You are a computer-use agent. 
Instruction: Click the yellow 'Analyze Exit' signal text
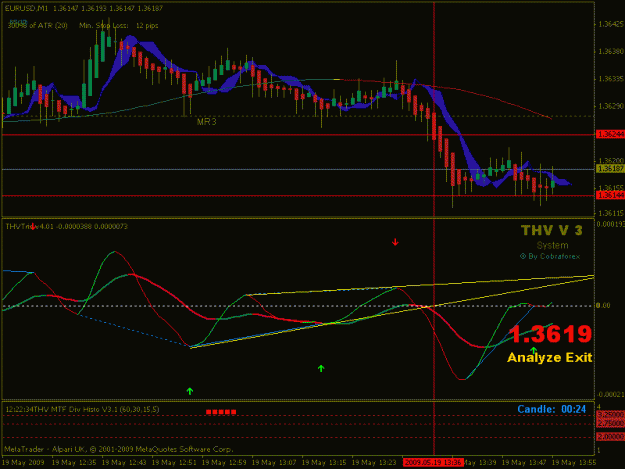(x=550, y=357)
